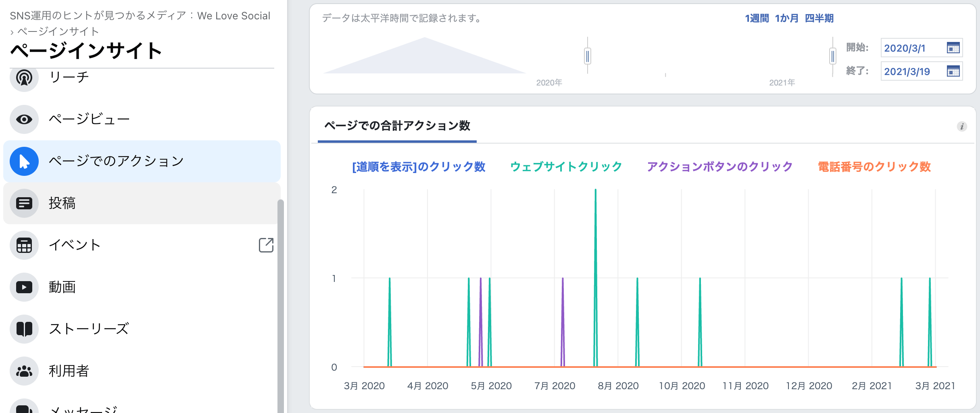Image resolution: width=980 pixels, height=413 pixels.
Task: Click the x-axis label 3月 2021
Action: [x=936, y=386]
